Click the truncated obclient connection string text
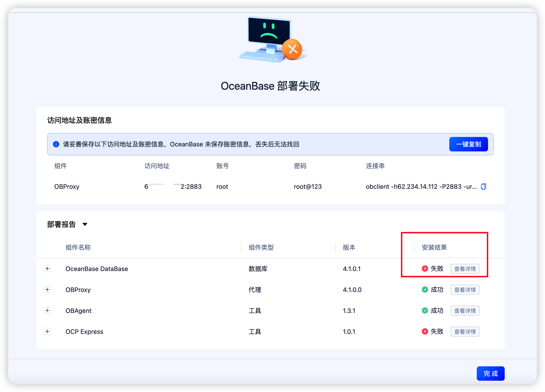 [421, 187]
